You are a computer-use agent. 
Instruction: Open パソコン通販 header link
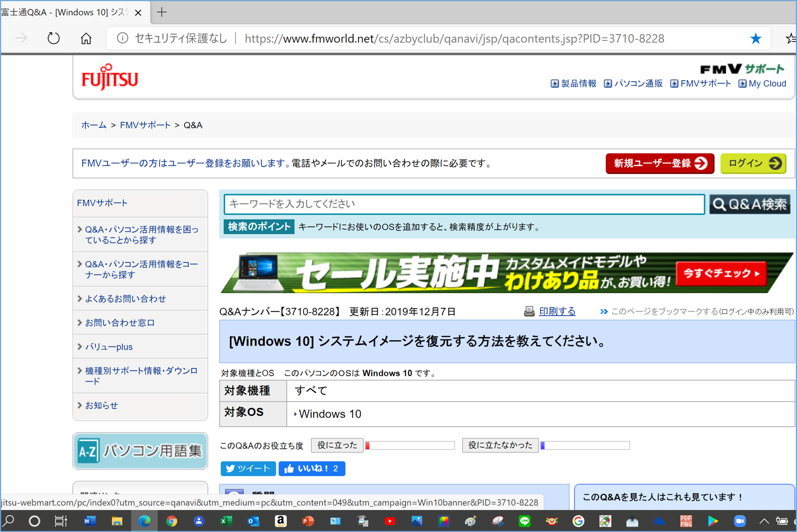(x=633, y=84)
